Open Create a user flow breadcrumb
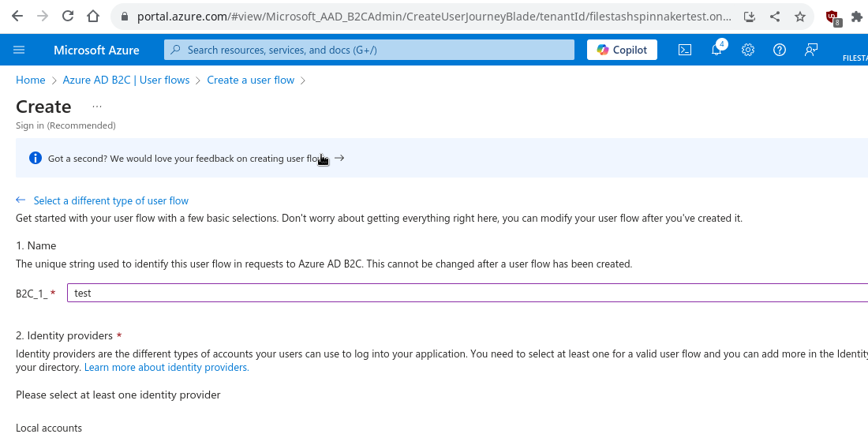The width and height of the screenshot is (868, 434). [251, 80]
